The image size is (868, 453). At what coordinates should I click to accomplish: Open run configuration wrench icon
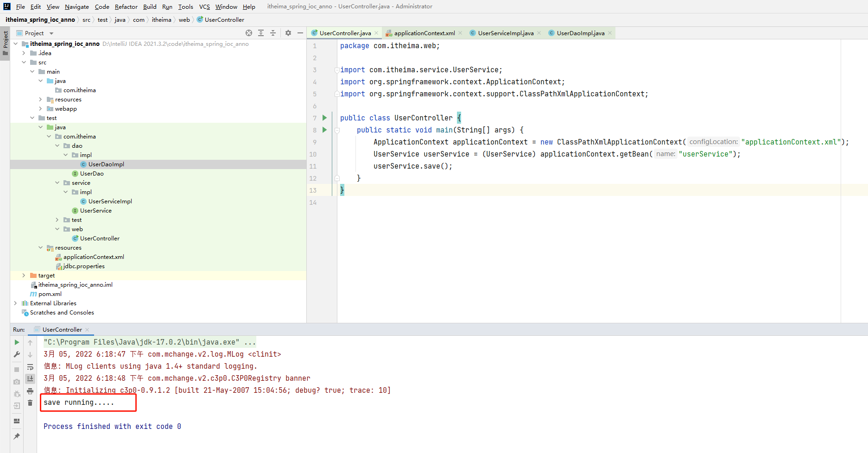pos(17,354)
